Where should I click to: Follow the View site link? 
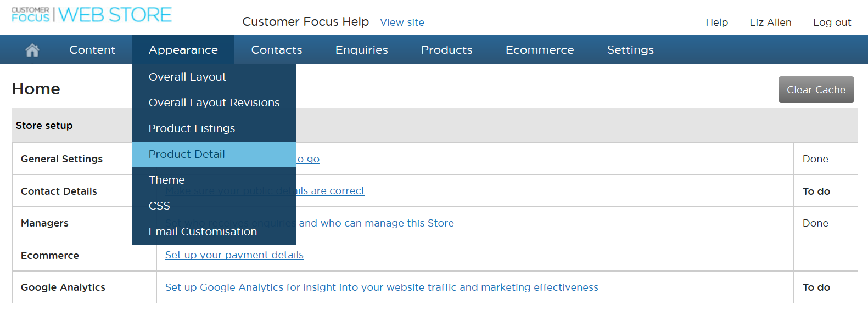pos(402,22)
